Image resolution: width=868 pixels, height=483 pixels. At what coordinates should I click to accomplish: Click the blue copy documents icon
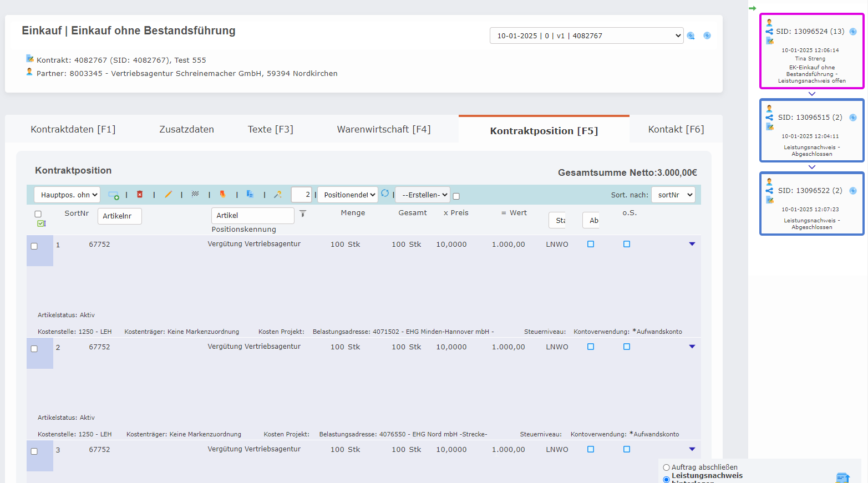[x=250, y=194]
